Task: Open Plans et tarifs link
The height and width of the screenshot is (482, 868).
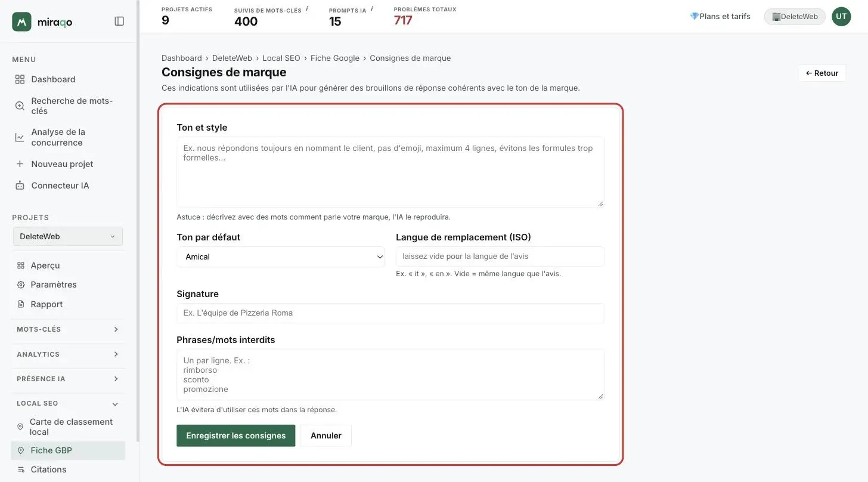Action: [720, 17]
